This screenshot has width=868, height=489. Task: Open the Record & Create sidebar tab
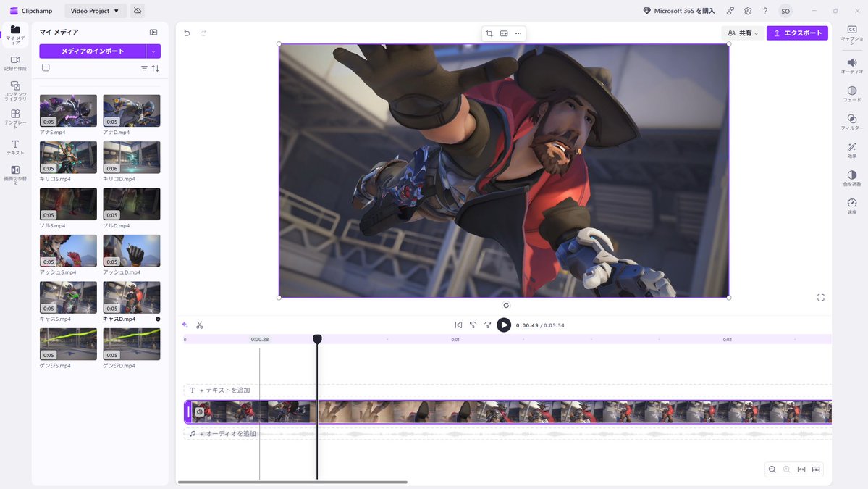pos(15,63)
